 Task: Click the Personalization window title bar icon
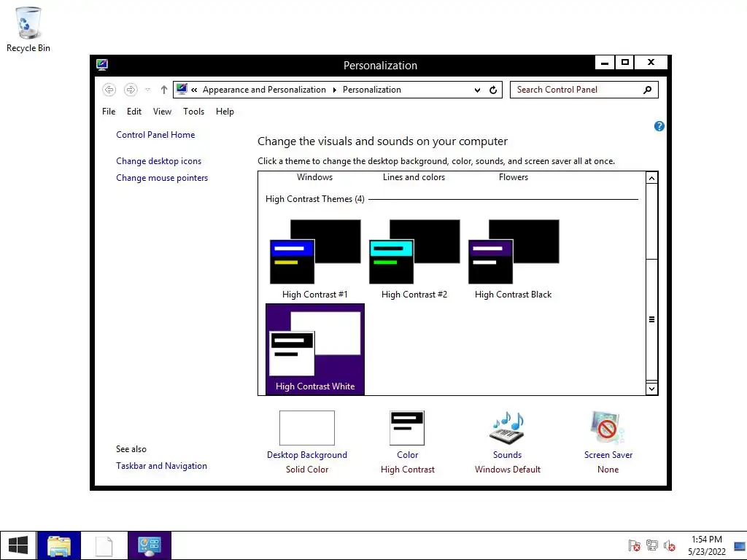[102, 64]
